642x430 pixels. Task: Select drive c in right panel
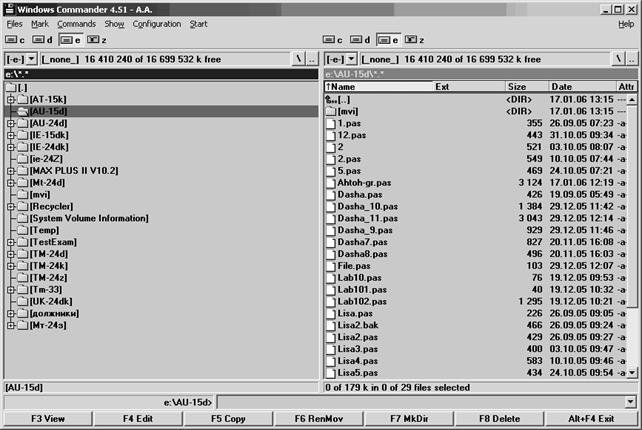click(332, 40)
